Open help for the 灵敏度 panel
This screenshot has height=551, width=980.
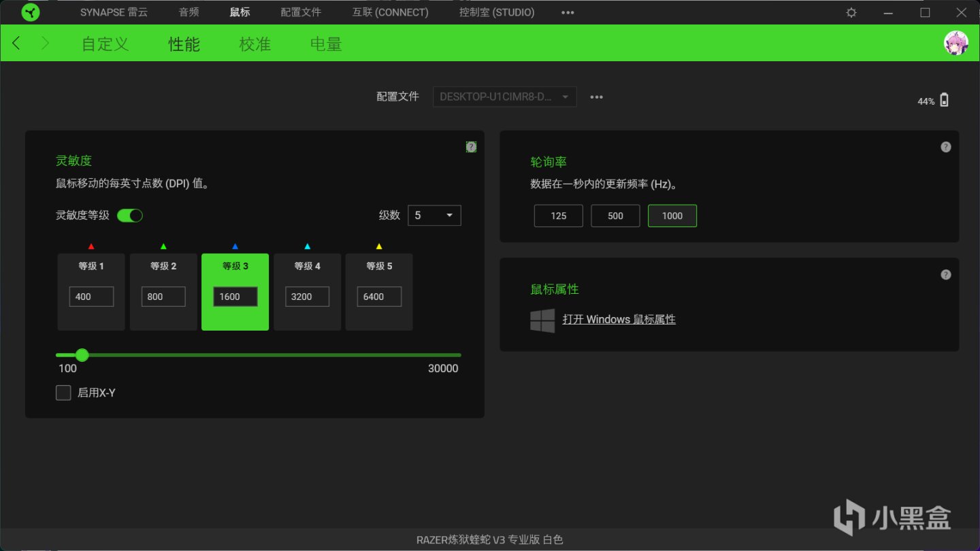point(471,147)
